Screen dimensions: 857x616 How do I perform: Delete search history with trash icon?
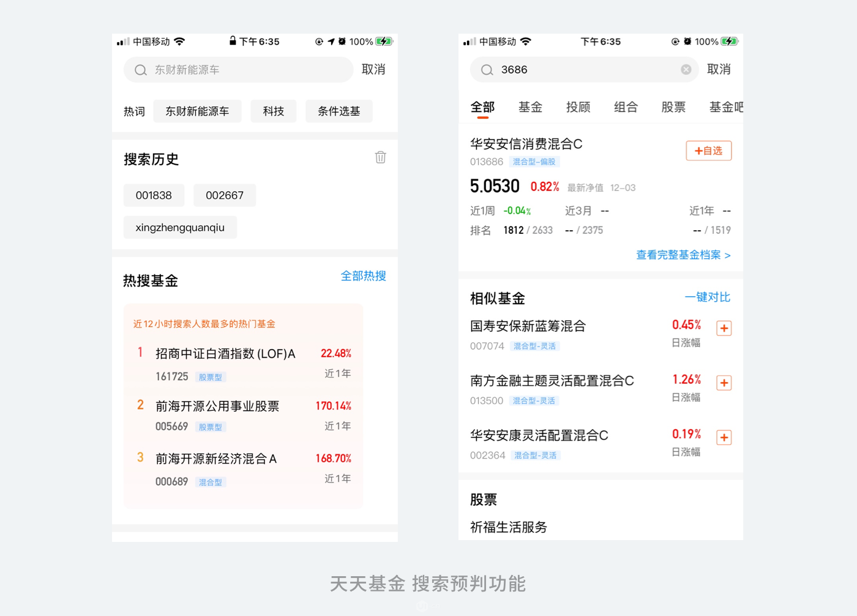(x=380, y=157)
